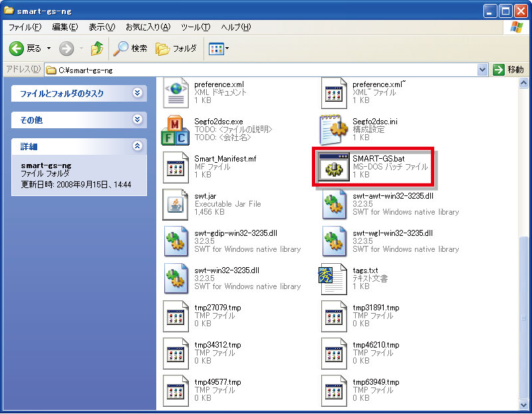Screen dimensions: 532x414
Task: Click the scrollbar down arrow
Action: point(523,405)
